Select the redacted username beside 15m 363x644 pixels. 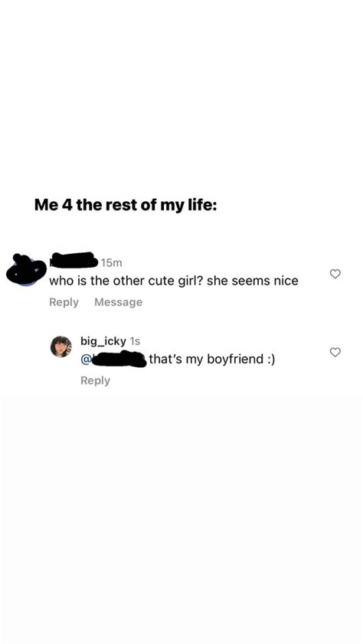(x=74, y=260)
